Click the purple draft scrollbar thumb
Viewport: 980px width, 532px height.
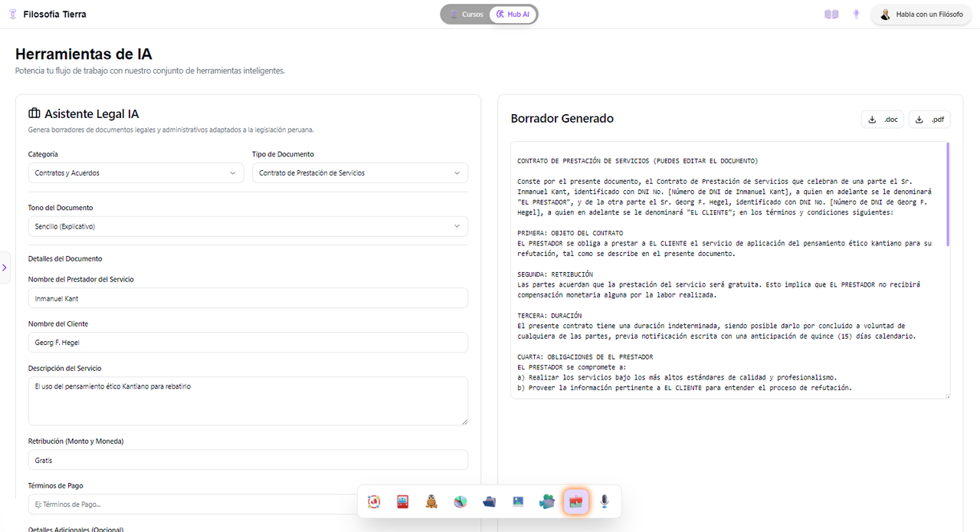tap(948, 194)
